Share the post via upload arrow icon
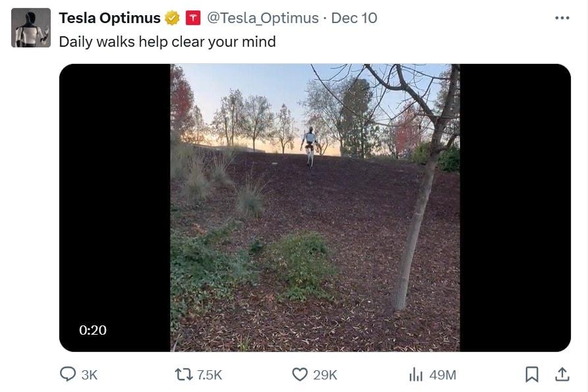 point(562,374)
